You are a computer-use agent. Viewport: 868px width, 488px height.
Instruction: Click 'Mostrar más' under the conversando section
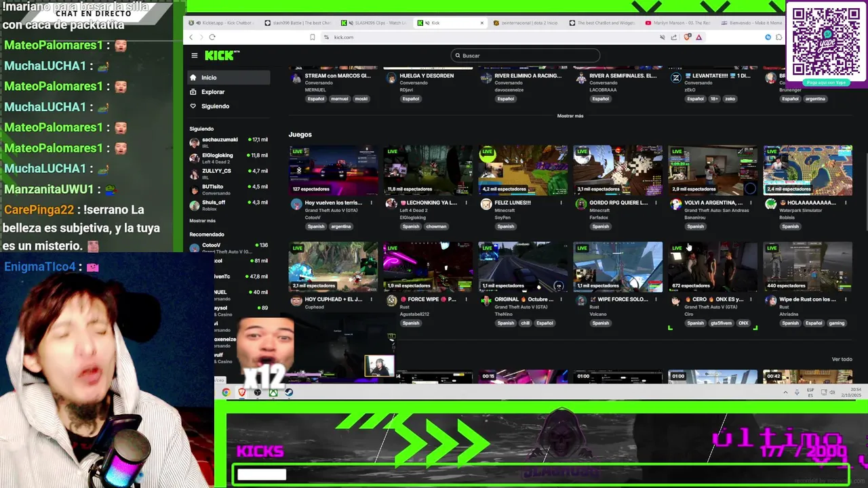(570, 116)
